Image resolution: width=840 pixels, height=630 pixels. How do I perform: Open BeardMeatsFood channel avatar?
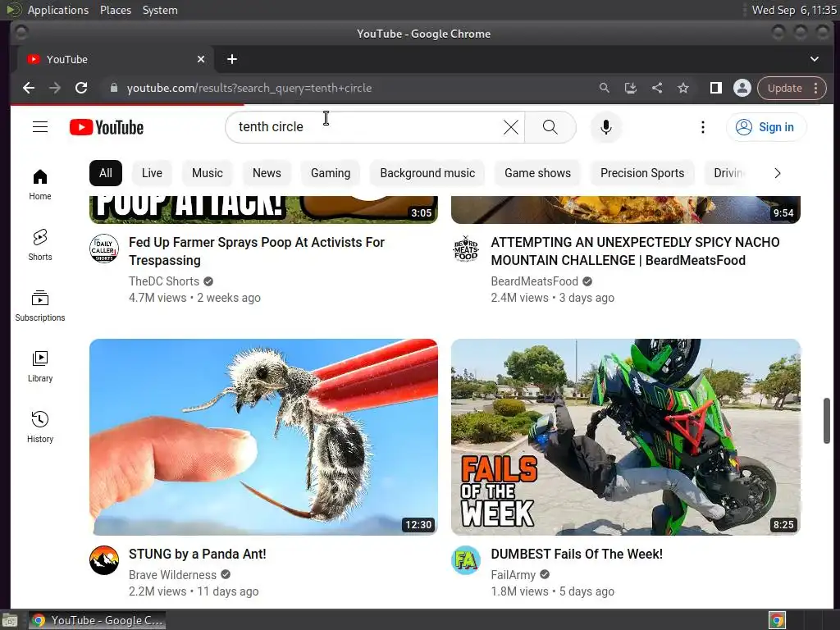point(466,248)
